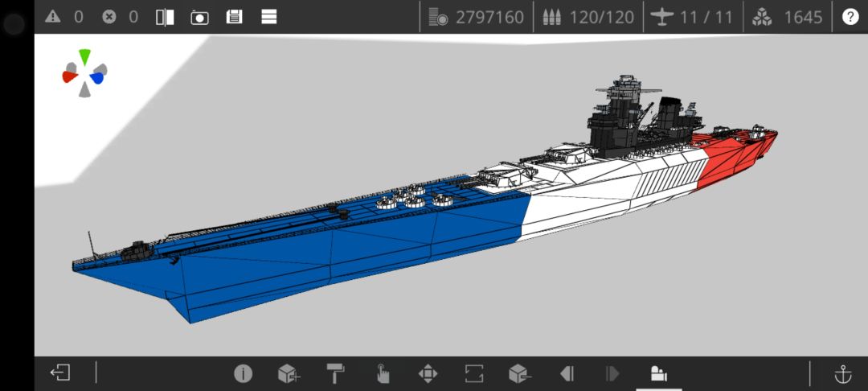The width and height of the screenshot is (868, 391).
Task: Click the warnings triangle indicator
Action: click(x=52, y=17)
